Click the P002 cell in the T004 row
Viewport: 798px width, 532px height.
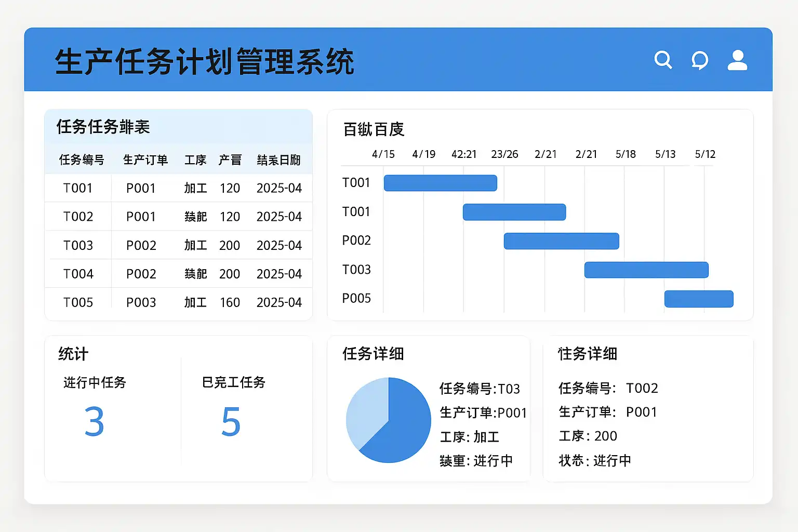click(x=141, y=274)
